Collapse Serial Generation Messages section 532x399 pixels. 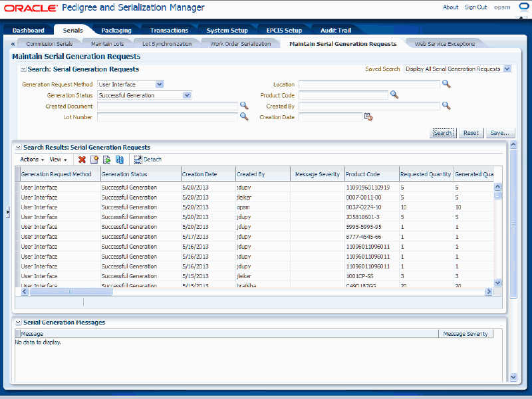coord(19,323)
